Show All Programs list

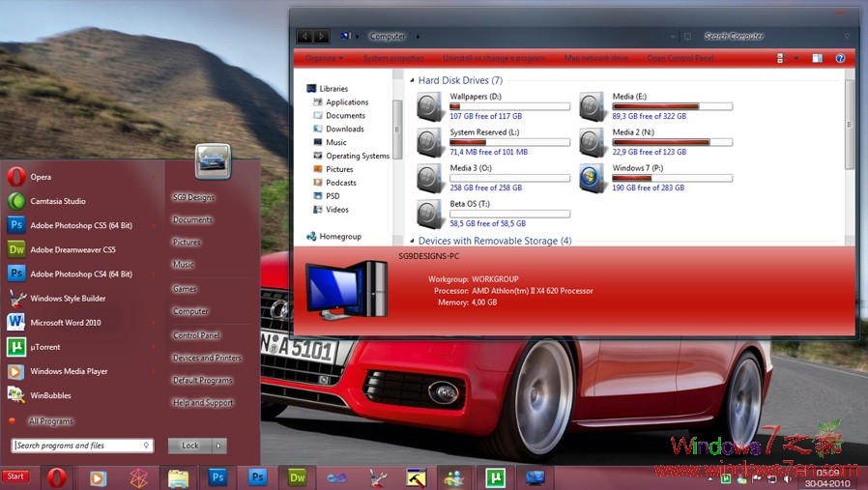[50, 421]
